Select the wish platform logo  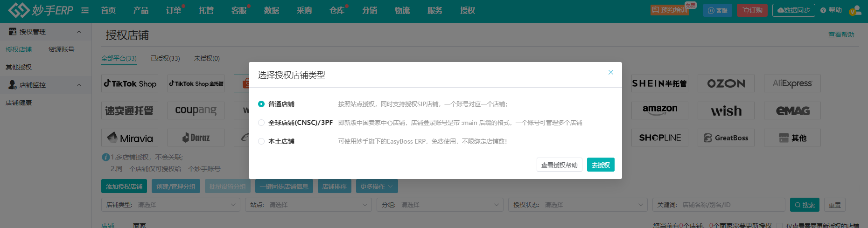point(726,111)
